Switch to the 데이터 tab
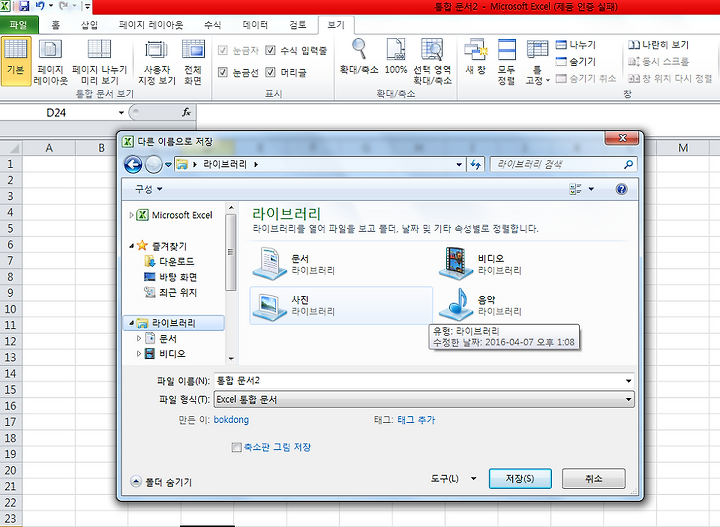The height and width of the screenshot is (527, 720). click(x=255, y=25)
